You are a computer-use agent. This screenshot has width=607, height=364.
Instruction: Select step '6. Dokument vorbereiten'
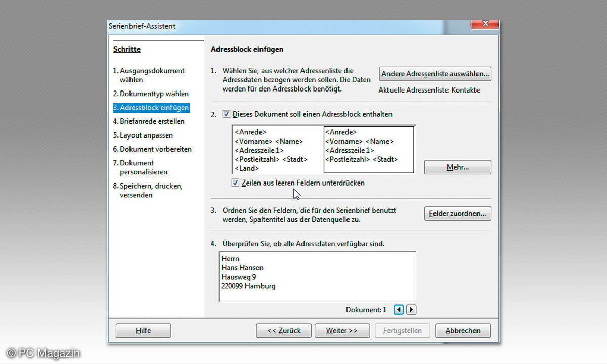click(152, 149)
